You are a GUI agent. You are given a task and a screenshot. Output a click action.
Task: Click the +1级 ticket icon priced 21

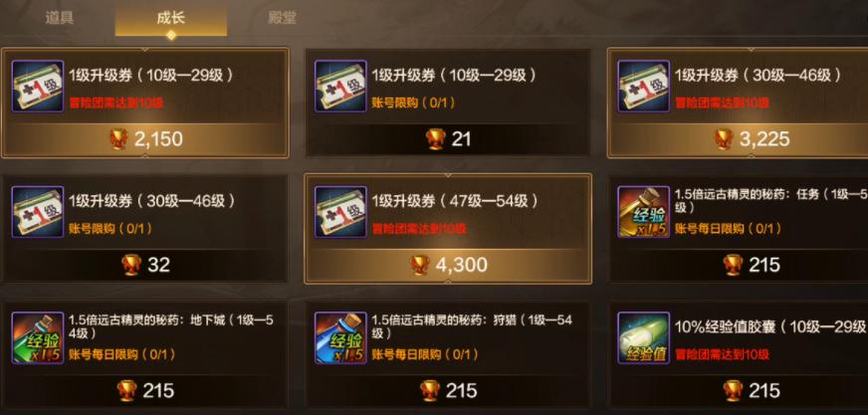tap(340, 87)
